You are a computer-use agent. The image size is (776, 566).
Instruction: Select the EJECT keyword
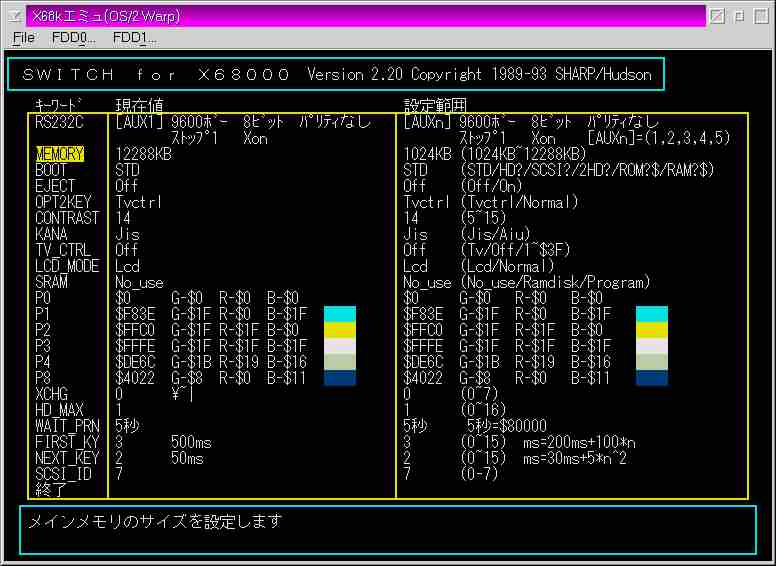[55, 187]
